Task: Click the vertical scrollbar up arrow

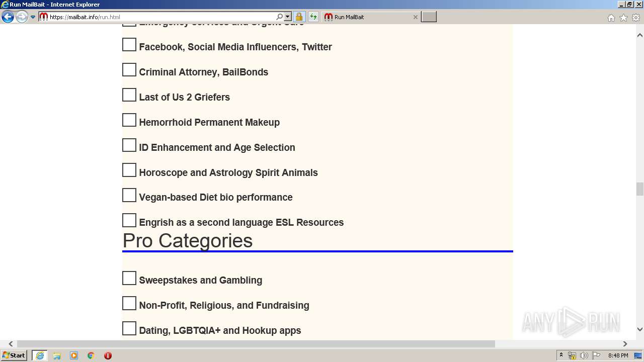Action: [x=640, y=35]
